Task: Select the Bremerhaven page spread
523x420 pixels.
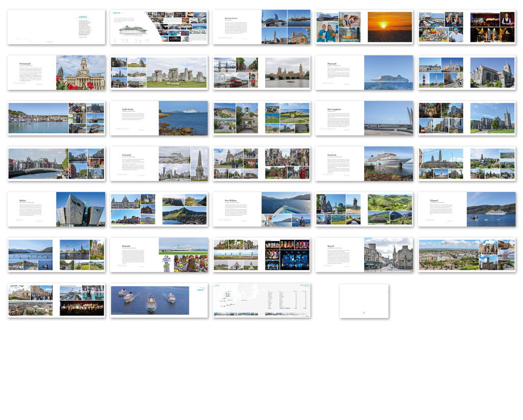Action: pyautogui.click(x=261, y=27)
